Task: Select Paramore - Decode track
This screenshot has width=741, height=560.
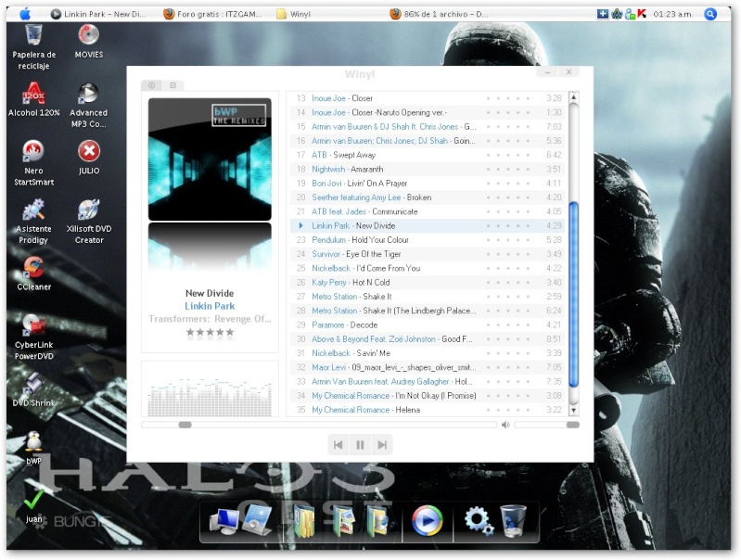Action: pyautogui.click(x=428, y=325)
